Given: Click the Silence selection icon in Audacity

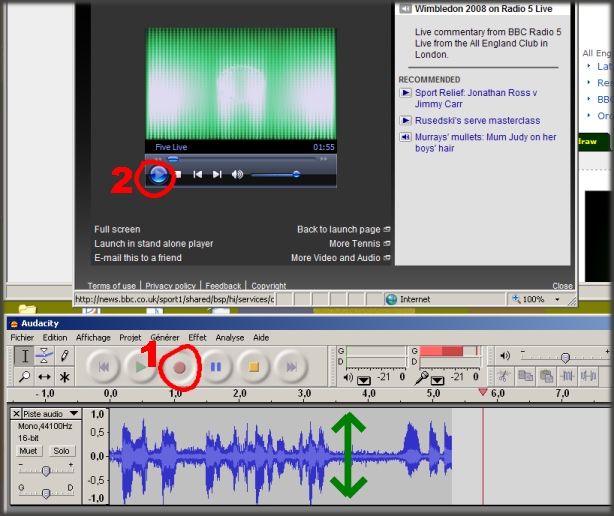Looking at the screenshot, I should [589, 376].
